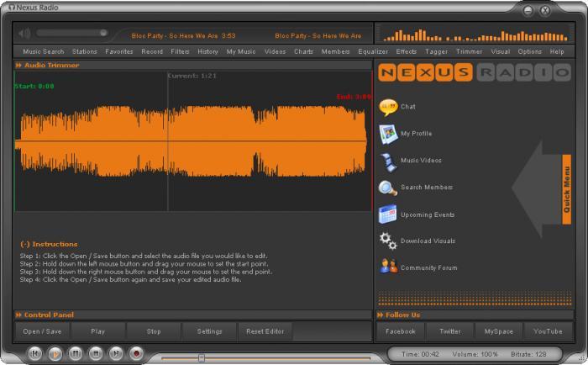588x365 pixels.
Task: Go to Favorites
Action: tap(119, 51)
